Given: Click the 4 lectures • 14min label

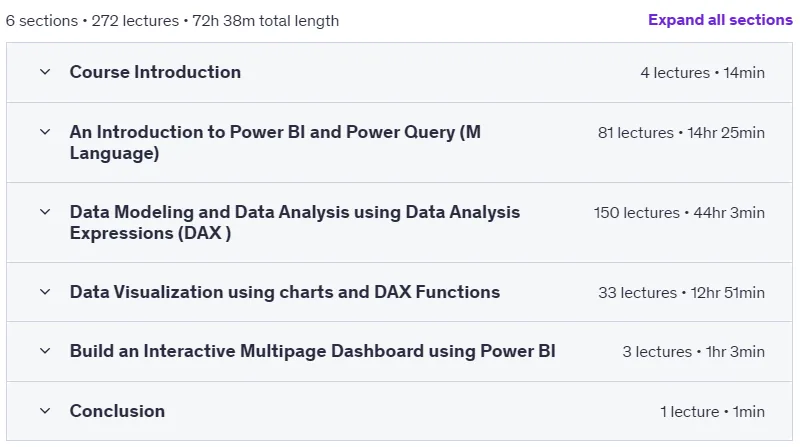Looking at the screenshot, I should [703, 73].
